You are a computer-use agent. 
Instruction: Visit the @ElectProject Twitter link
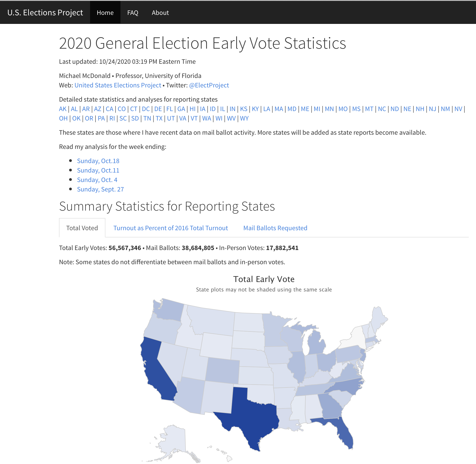pos(209,85)
